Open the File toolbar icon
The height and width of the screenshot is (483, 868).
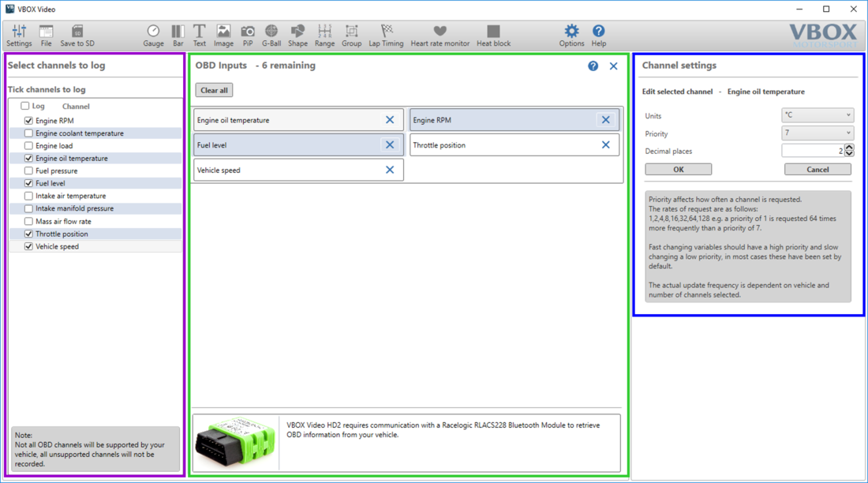click(46, 36)
